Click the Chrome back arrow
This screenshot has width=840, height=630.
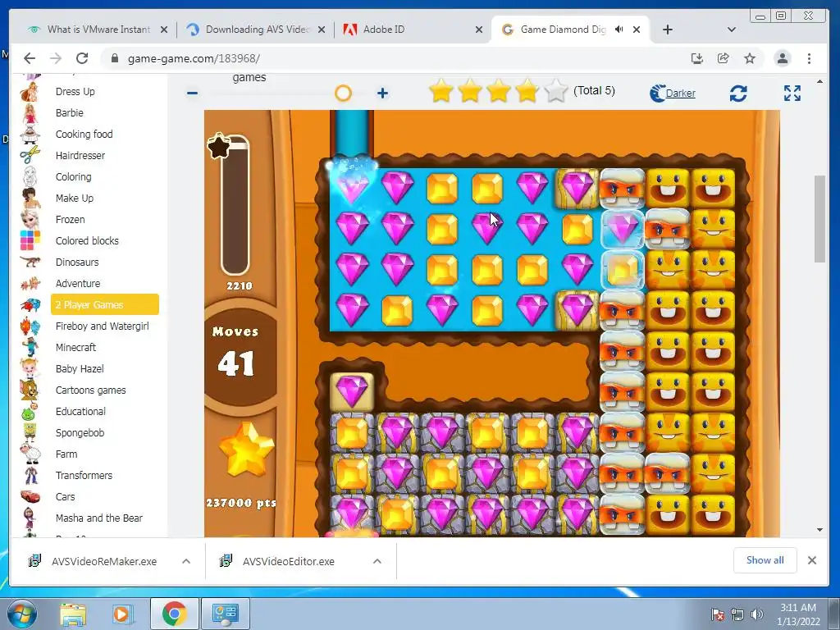tap(30, 58)
